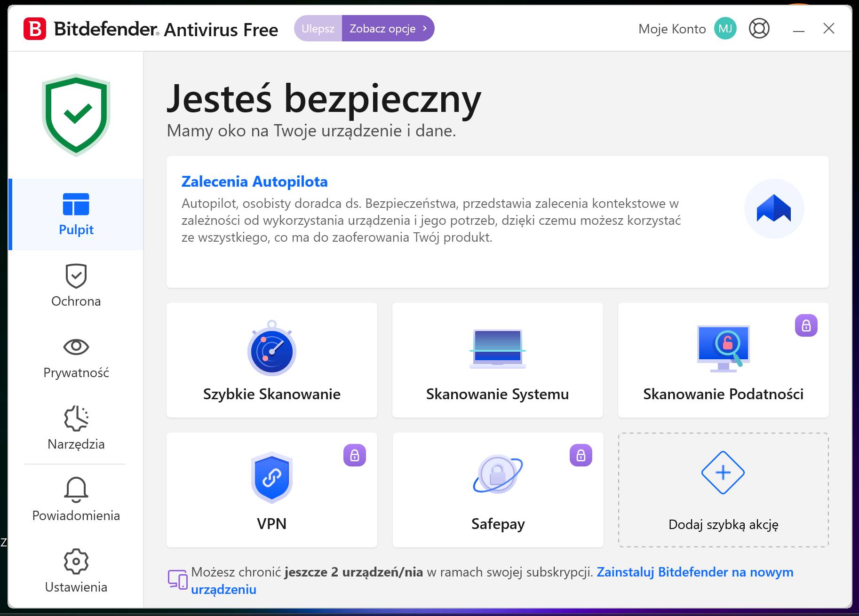859x616 pixels.
Task: Click the devices icon near subscription text
Action: pos(178,580)
